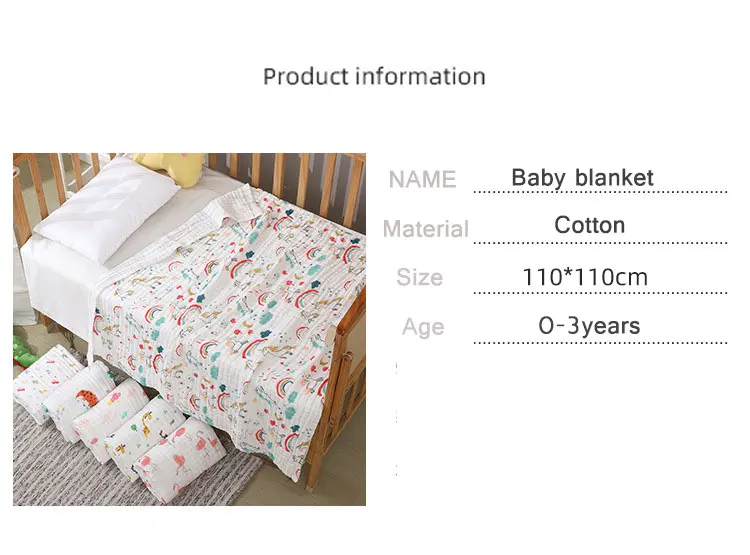The width and height of the screenshot is (750, 555).
Task: Click the dotted line under Cotton
Action: pyautogui.click(x=600, y=243)
